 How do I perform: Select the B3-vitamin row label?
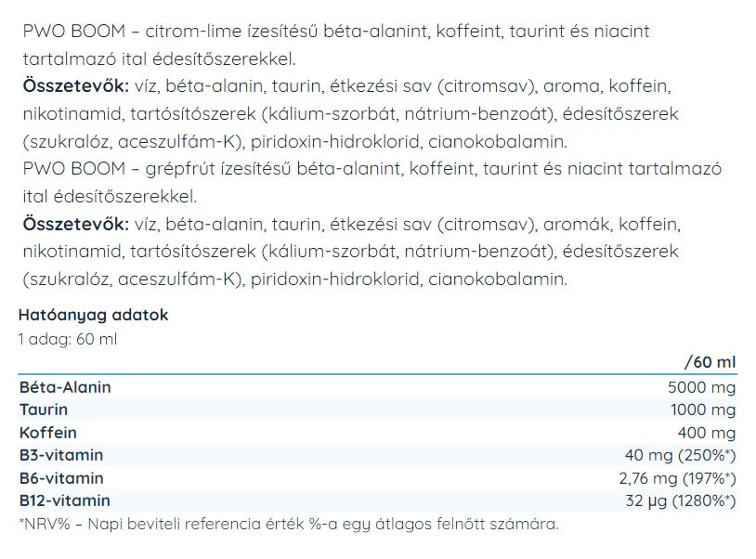(x=61, y=455)
